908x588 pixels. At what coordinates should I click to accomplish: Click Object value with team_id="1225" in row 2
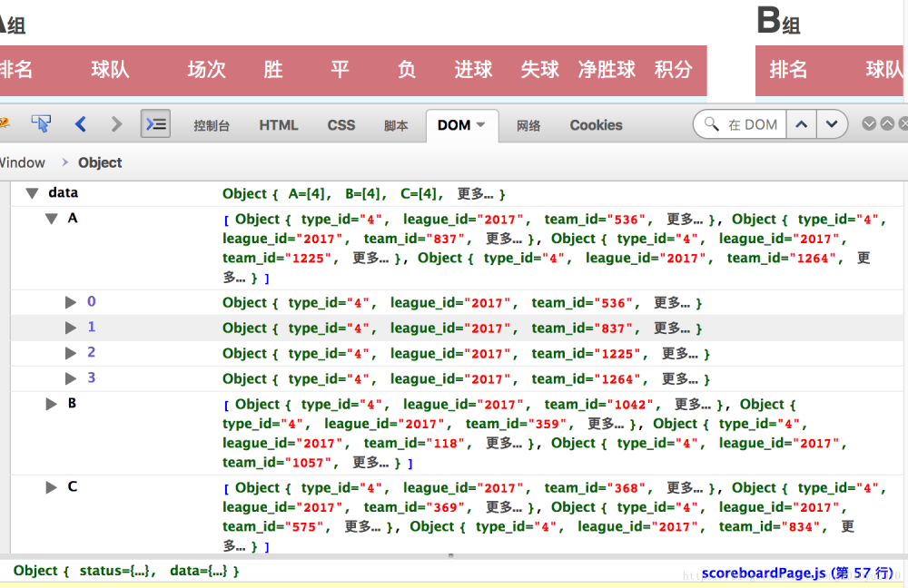[466, 354]
